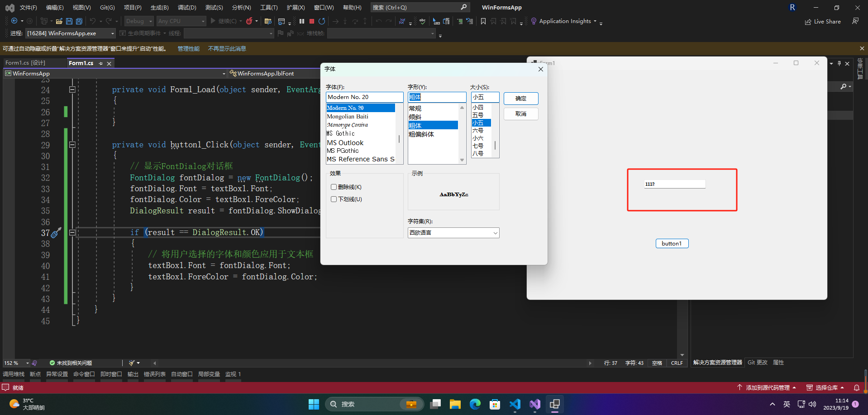This screenshot has height=415, width=868.
Task: Open blue VS Code taskbar icon
Action: [x=515, y=404]
